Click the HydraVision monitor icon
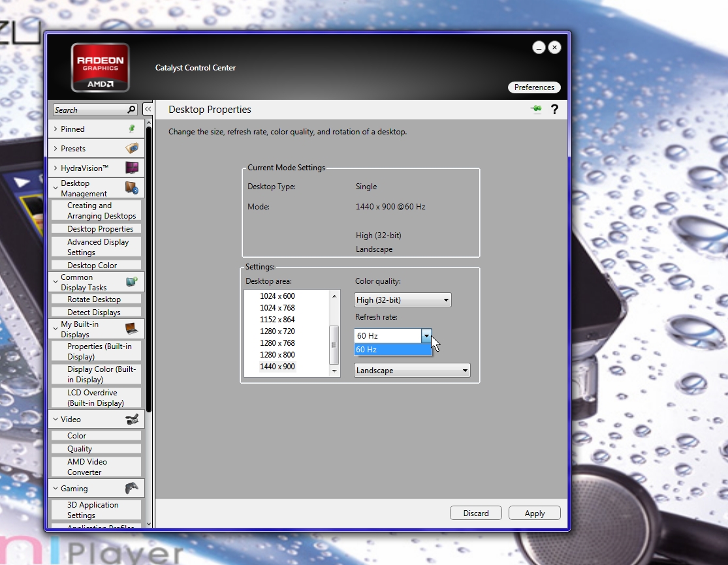 pyautogui.click(x=132, y=168)
